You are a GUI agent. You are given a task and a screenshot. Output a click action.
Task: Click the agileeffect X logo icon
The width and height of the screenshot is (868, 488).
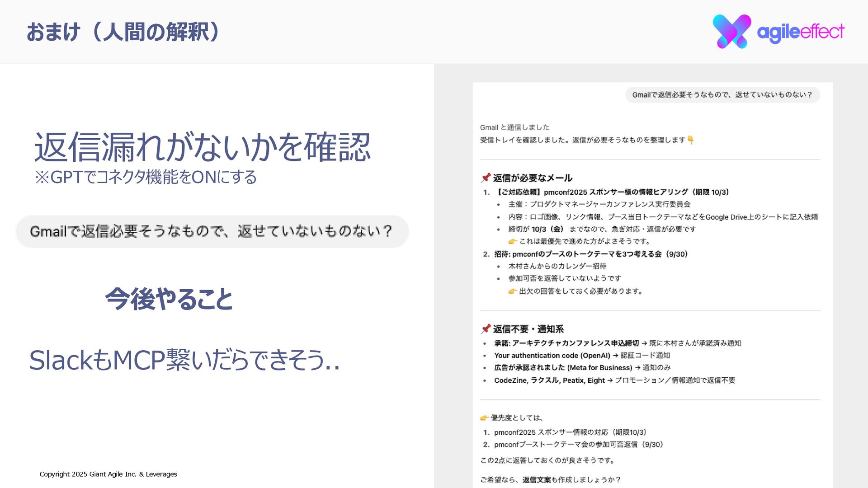coord(731,31)
